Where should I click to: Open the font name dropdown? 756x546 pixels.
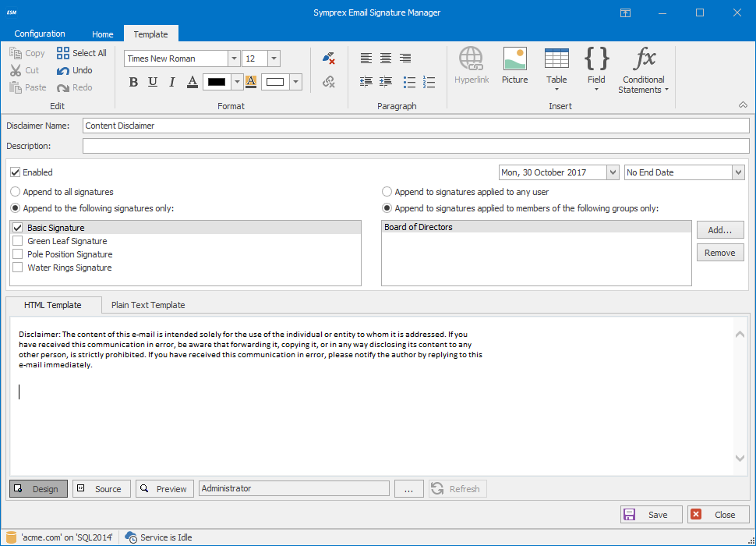pos(234,58)
